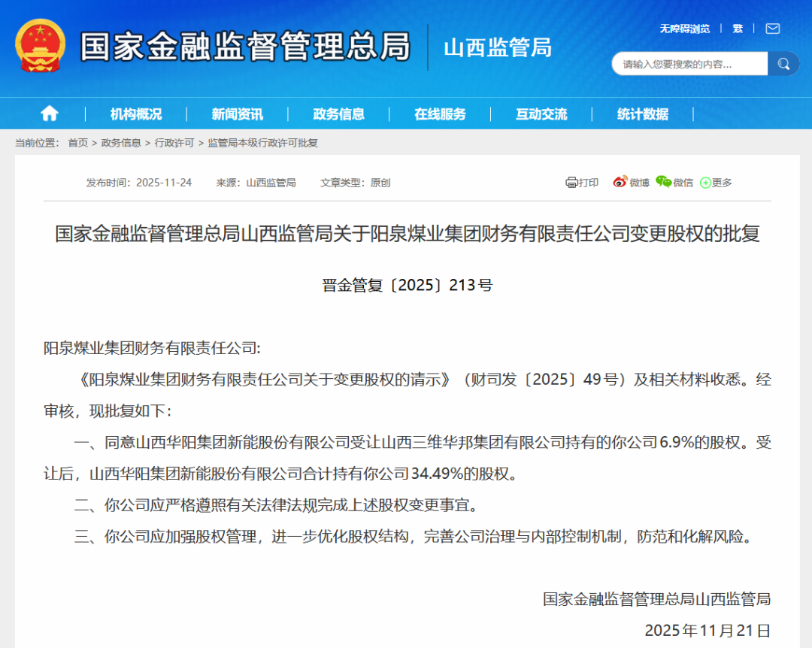Open 在线服务 menu

pyautogui.click(x=440, y=114)
